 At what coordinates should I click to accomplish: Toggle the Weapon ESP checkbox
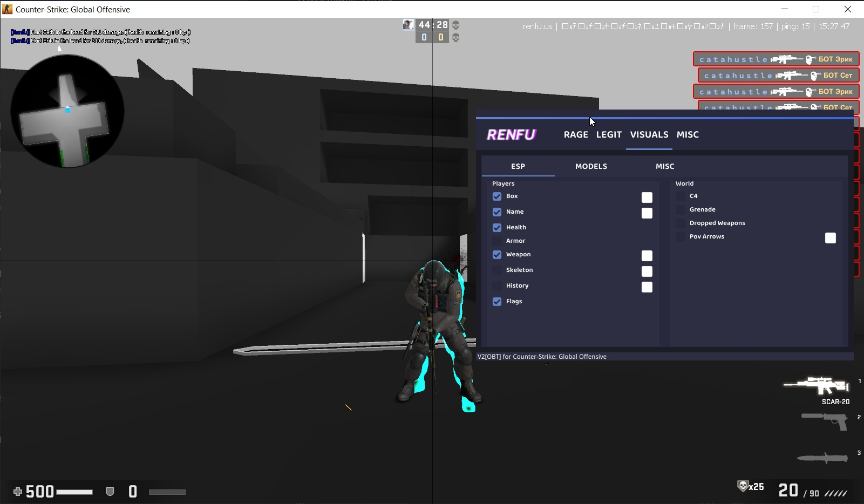pos(497,255)
